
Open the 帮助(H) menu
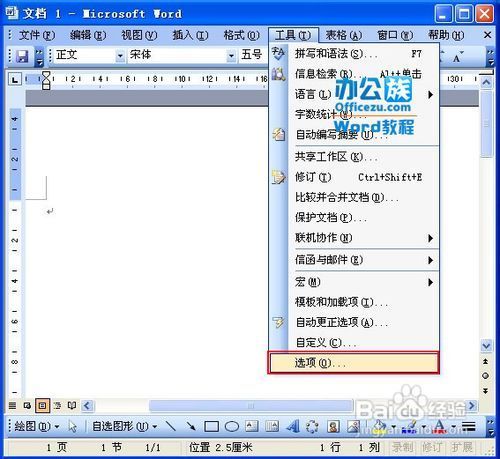[446, 35]
